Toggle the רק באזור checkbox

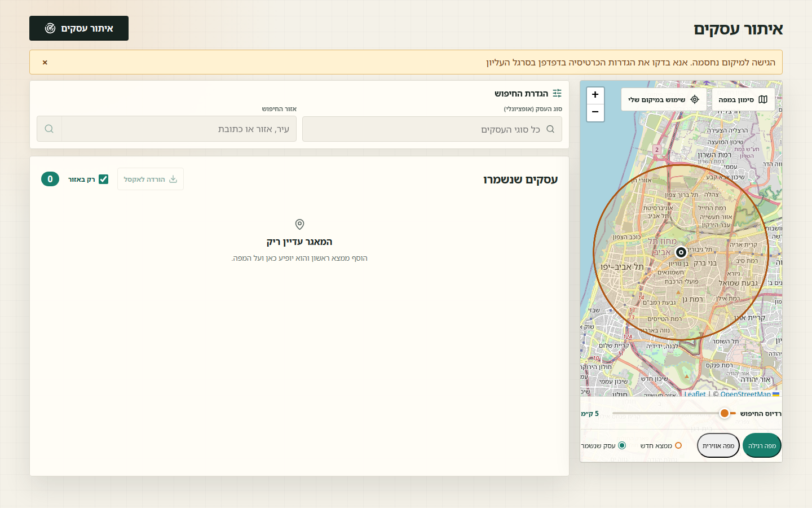pos(103,179)
